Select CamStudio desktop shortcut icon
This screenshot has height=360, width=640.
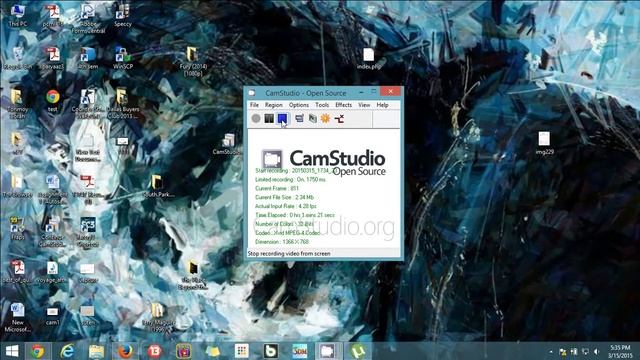pos(227,144)
